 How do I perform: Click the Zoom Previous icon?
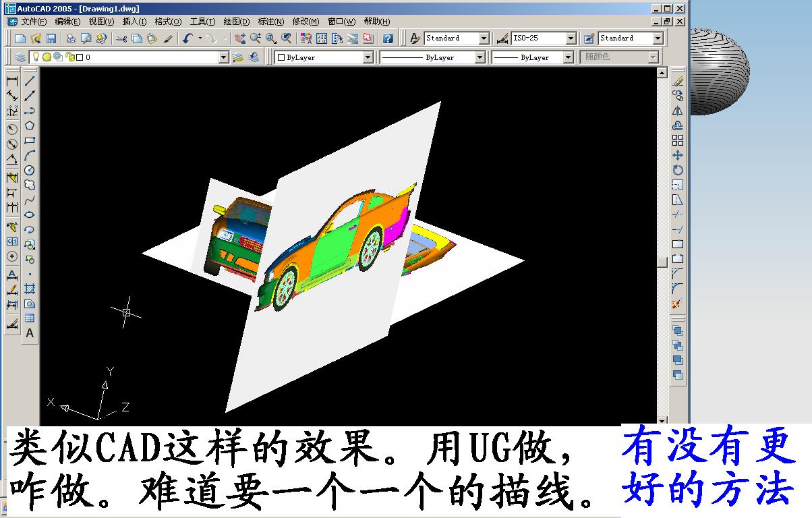[x=287, y=38]
